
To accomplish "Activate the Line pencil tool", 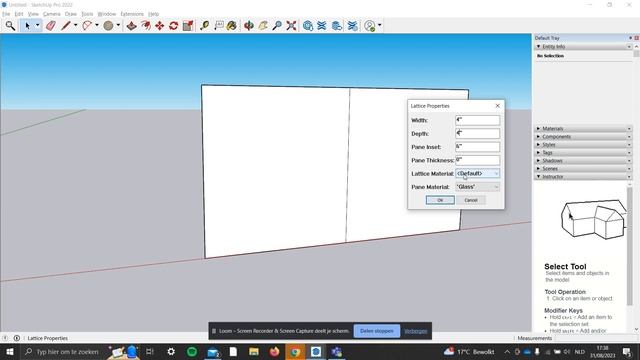I will click(66, 26).
